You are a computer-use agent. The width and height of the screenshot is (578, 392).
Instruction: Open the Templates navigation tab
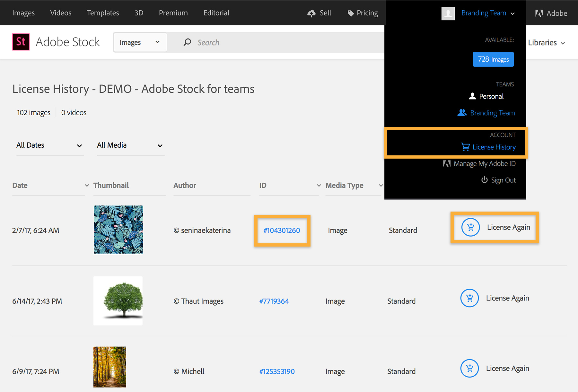click(103, 13)
